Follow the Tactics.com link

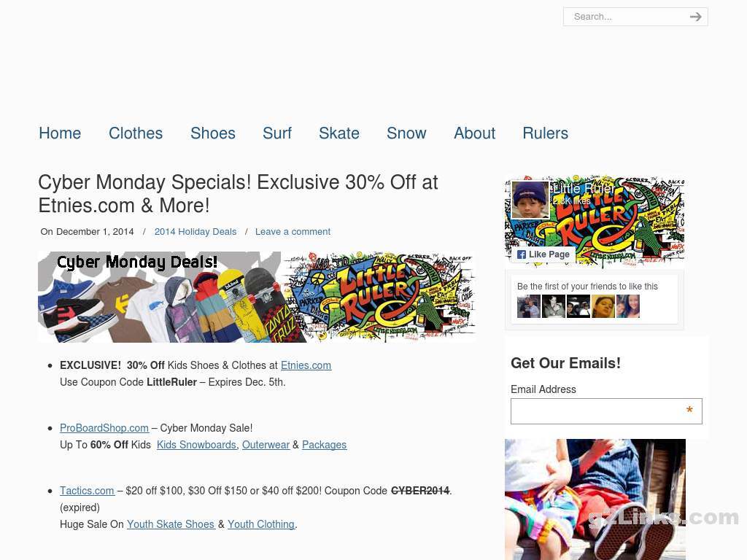[x=88, y=491]
